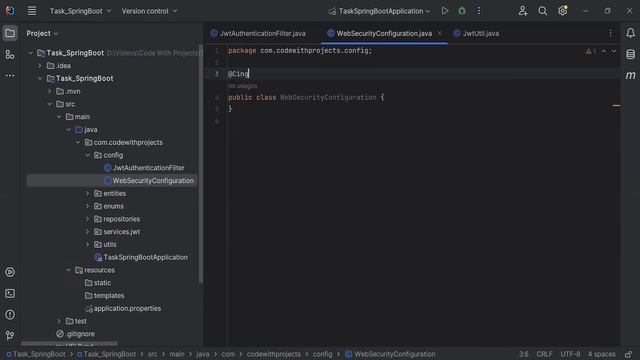Click the orange error stripe marker

(x=616, y=105)
